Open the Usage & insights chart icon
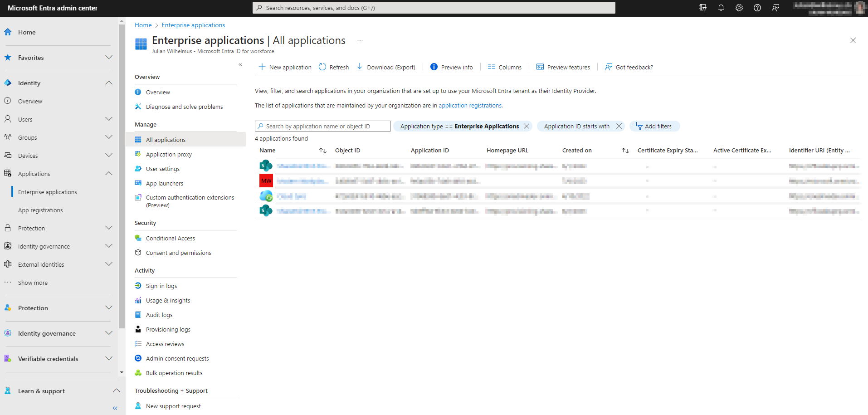 tap(138, 300)
